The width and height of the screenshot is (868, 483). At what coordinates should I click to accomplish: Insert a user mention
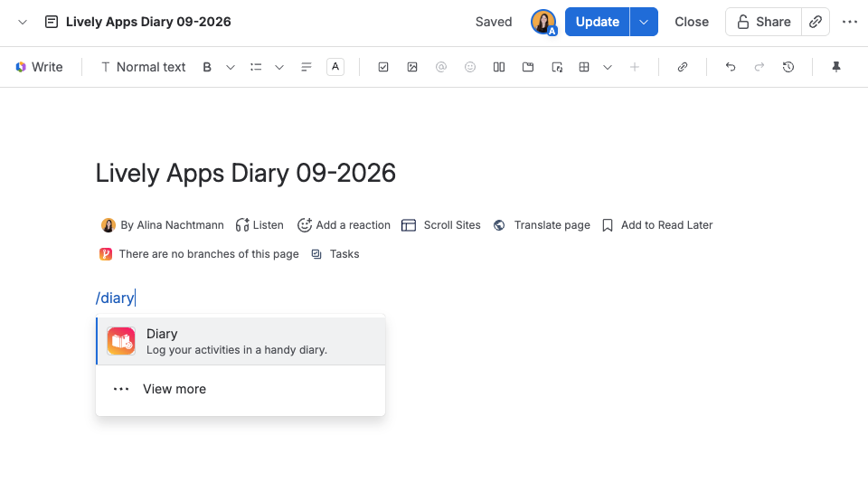pyautogui.click(x=441, y=67)
